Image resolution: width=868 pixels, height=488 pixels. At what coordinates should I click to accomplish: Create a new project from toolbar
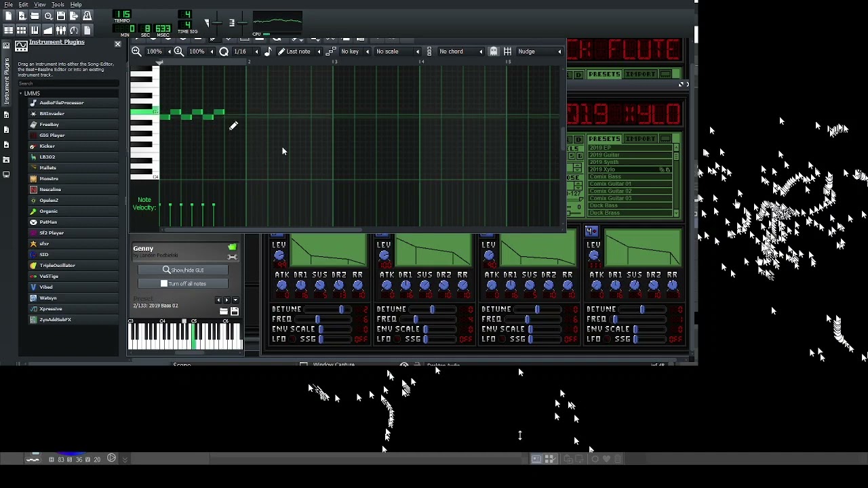[8, 16]
